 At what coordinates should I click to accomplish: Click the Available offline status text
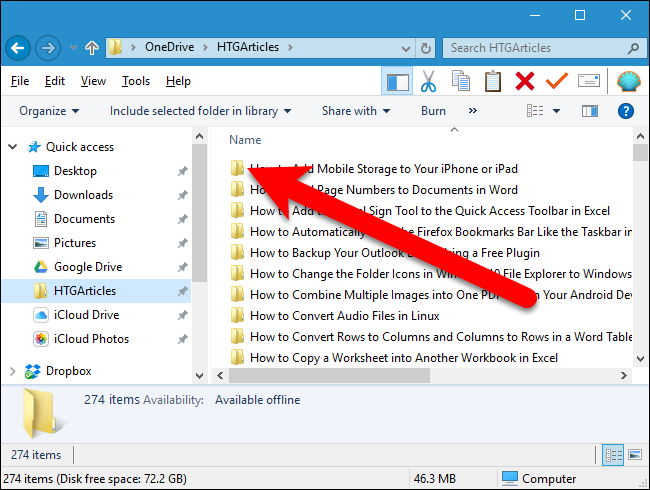(257, 400)
